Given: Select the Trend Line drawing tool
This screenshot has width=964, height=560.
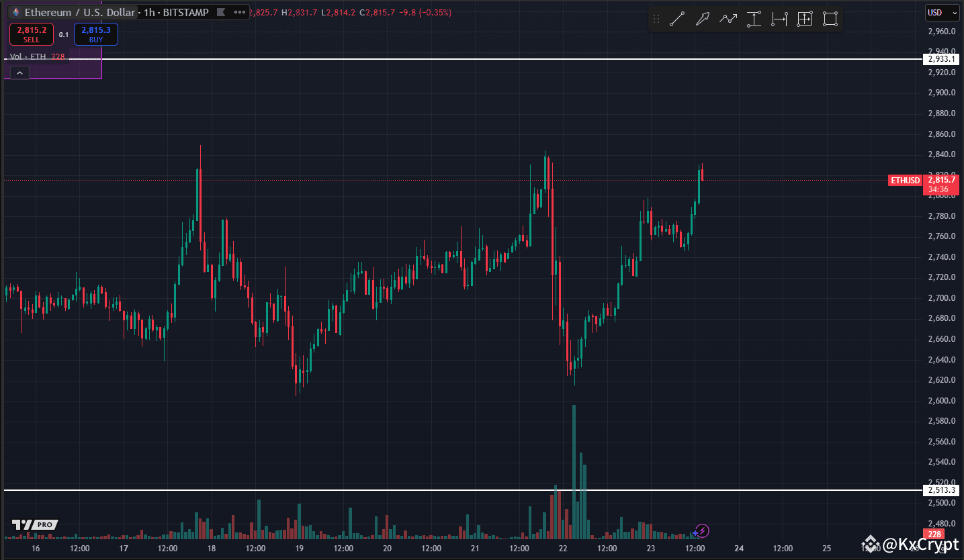Looking at the screenshot, I should (677, 19).
